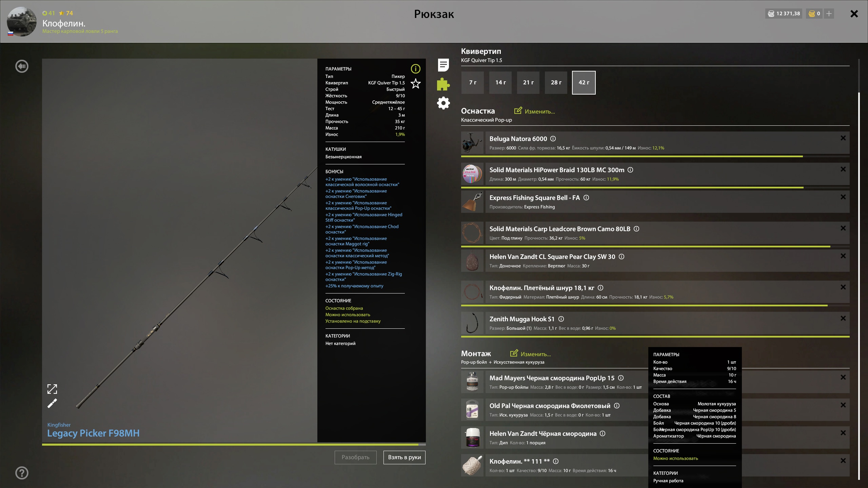Image resolution: width=868 pixels, height=488 pixels.
Task: Select the 14 г quivertip
Action: point(500,83)
